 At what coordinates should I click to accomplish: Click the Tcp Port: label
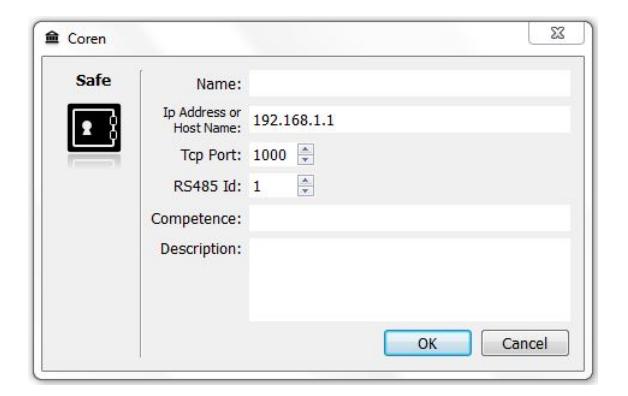coord(211,155)
